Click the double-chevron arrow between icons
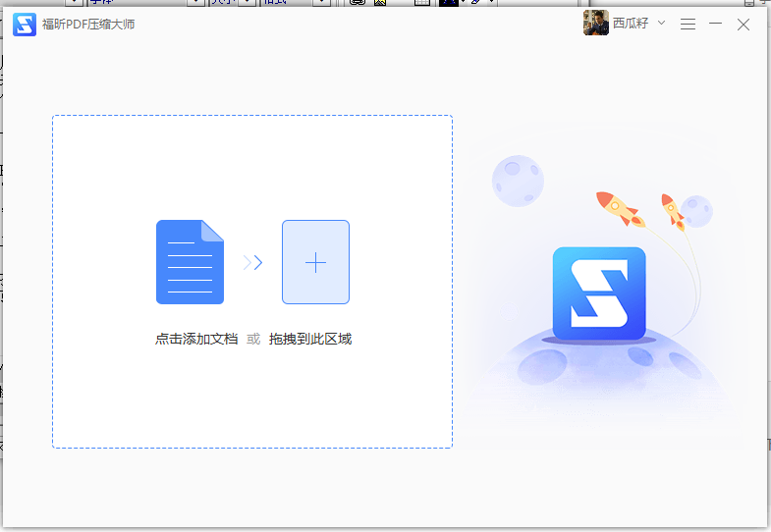The height and width of the screenshot is (532, 771). click(252, 263)
